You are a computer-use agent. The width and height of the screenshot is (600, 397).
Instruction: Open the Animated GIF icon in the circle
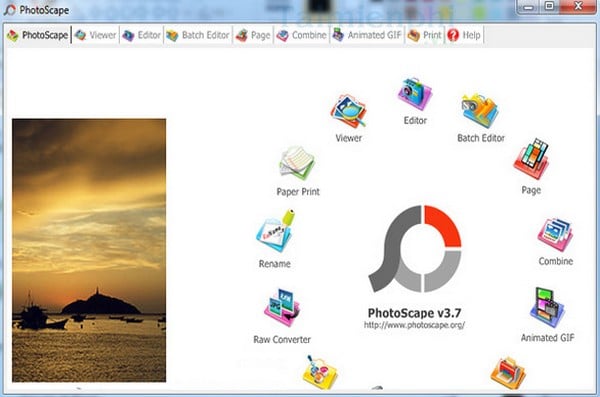coord(547,307)
